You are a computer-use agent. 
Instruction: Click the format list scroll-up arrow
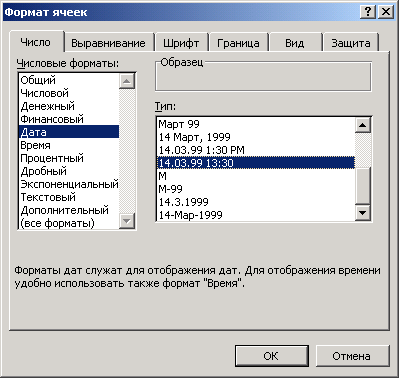(127, 81)
